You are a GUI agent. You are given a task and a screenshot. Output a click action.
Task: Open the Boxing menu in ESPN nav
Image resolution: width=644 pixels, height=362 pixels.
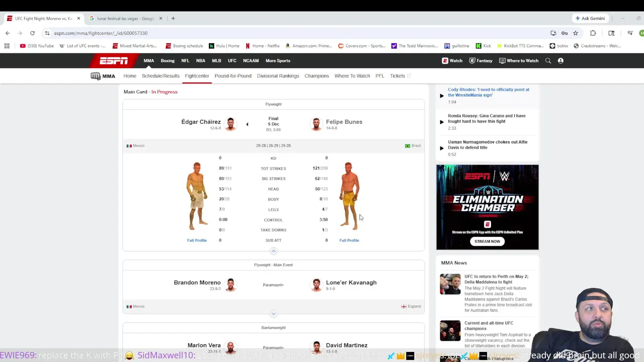(168, 61)
